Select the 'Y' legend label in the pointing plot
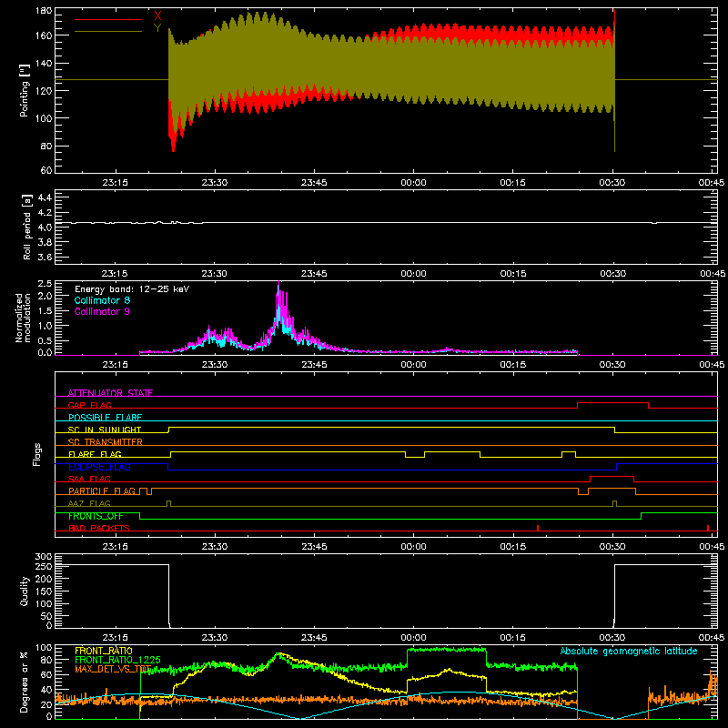 pos(157,28)
